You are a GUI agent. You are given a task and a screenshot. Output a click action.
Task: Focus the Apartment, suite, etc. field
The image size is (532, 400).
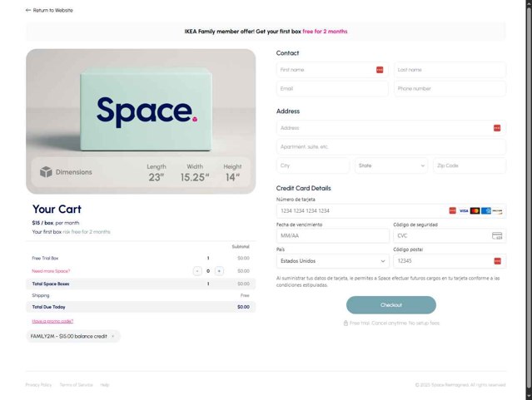(x=390, y=147)
